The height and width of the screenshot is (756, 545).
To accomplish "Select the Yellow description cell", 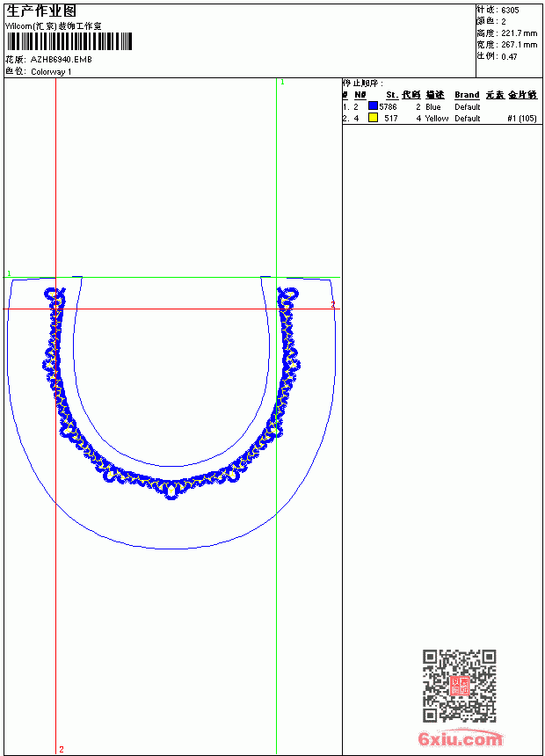I will point(437,118).
